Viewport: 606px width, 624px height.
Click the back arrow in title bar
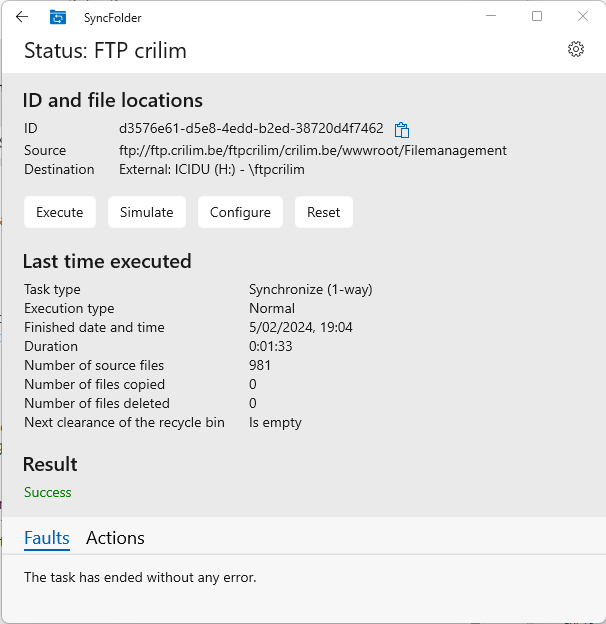(x=22, y=17)
